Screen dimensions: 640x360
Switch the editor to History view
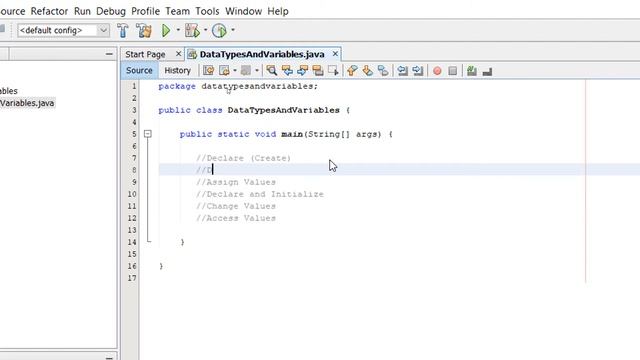178,70
